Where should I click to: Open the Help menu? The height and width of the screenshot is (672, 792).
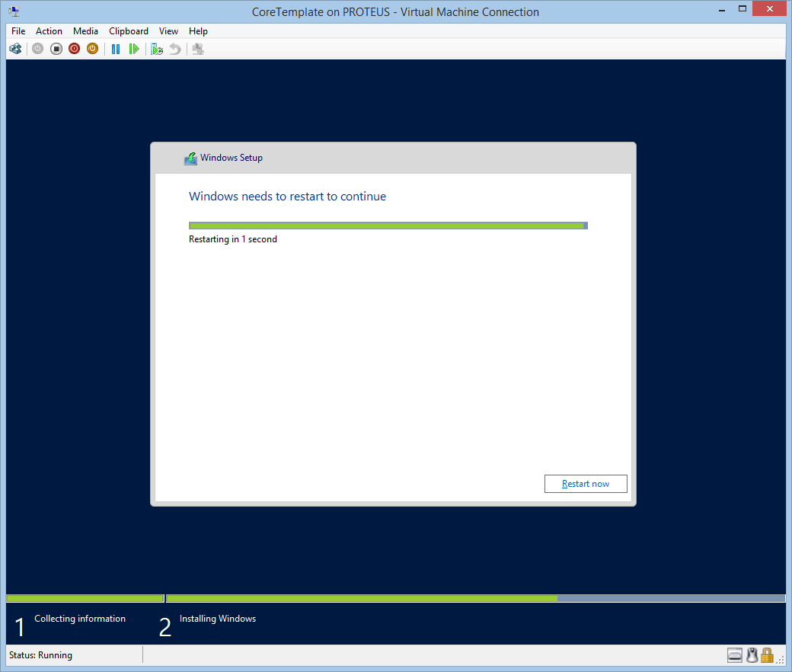click(x=198, y=31)
